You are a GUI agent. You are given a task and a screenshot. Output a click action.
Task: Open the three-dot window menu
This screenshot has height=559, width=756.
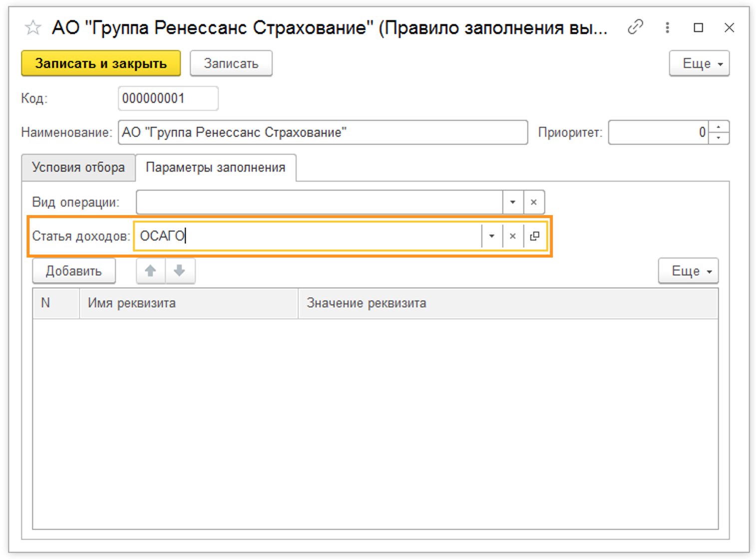[x=667, y=27]
